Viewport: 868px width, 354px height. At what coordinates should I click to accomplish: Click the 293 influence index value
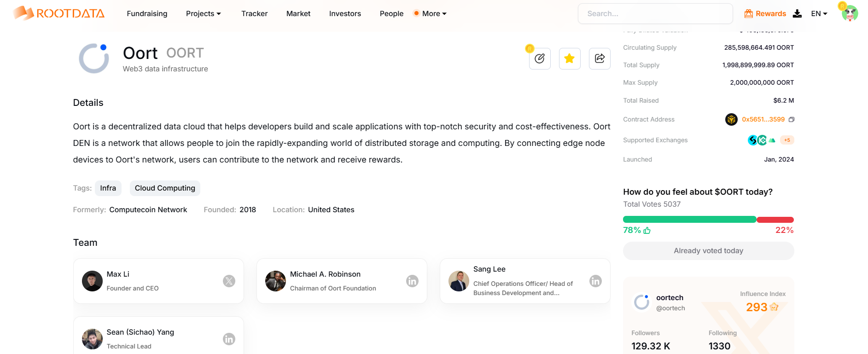757,307
